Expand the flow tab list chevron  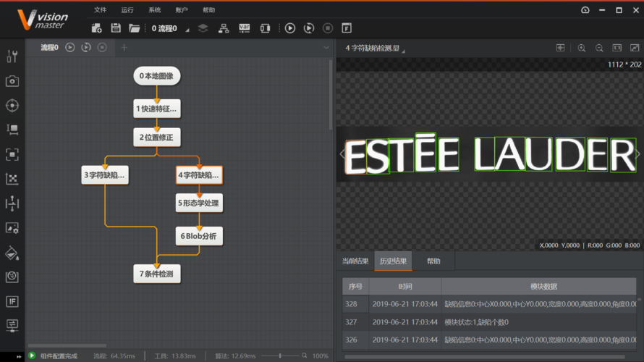326,48
